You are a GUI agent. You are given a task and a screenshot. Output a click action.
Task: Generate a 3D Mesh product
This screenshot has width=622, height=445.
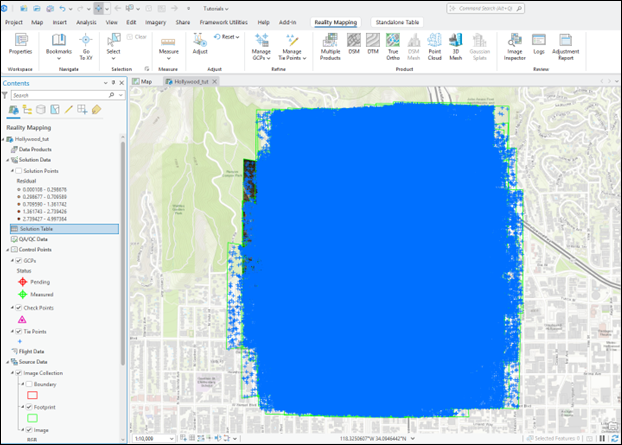coord(455,47)
